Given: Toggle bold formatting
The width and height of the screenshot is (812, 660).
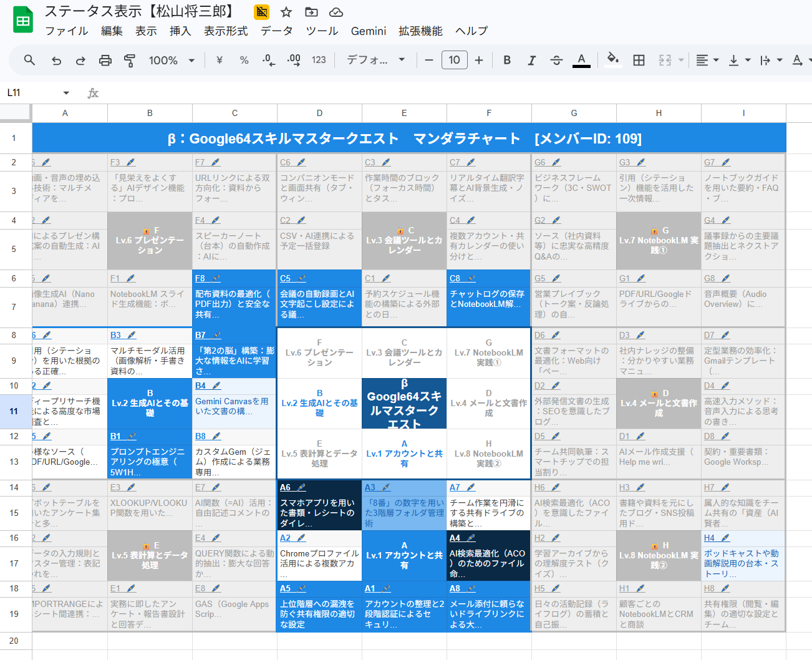Looking at the screenshot, I should coord(507,60).
